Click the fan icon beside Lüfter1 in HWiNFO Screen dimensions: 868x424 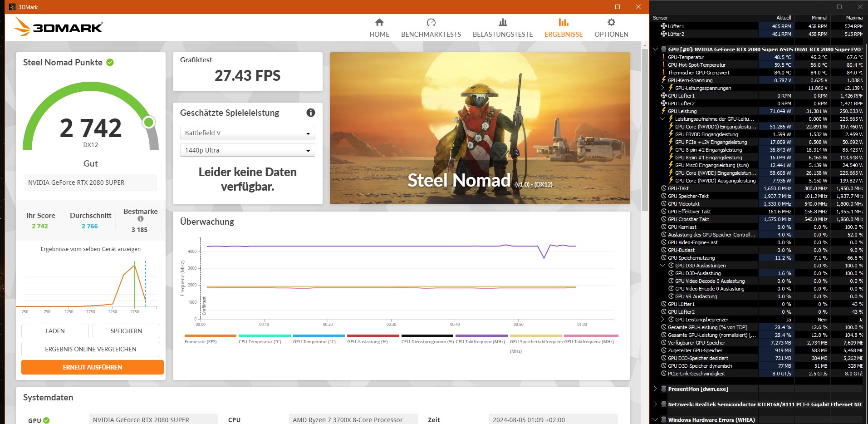pos(663,26)
